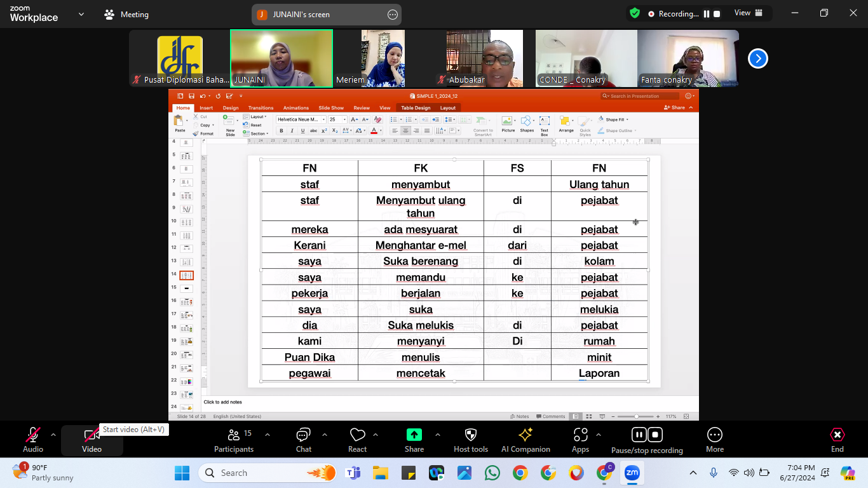Open the Zoom Chat panel
868x488 pixels.
[x=303, y=440]
